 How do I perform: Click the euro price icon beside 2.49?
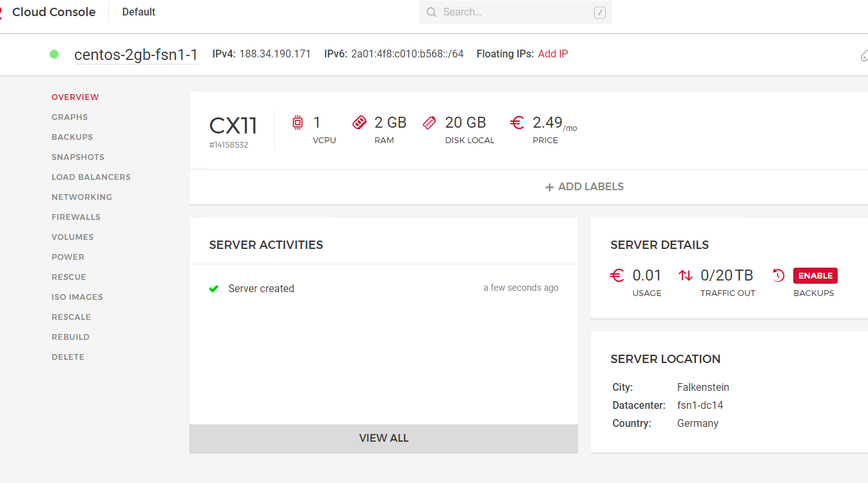coord(517,123)
